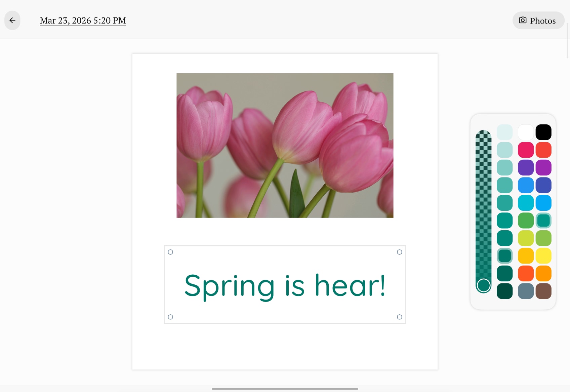Select the yellow color swatch
The width and height of the screenshot is (570, 392).
tap(543, 256)
